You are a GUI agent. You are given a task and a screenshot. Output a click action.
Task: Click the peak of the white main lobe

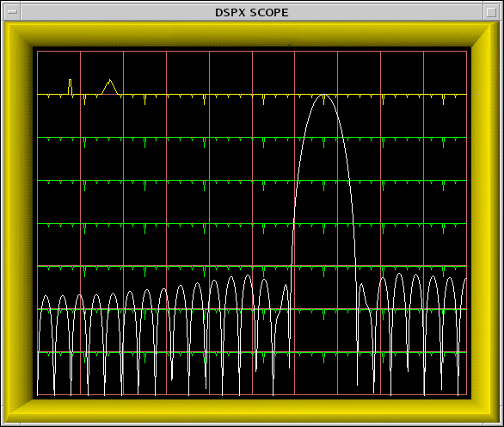point(323,95)
